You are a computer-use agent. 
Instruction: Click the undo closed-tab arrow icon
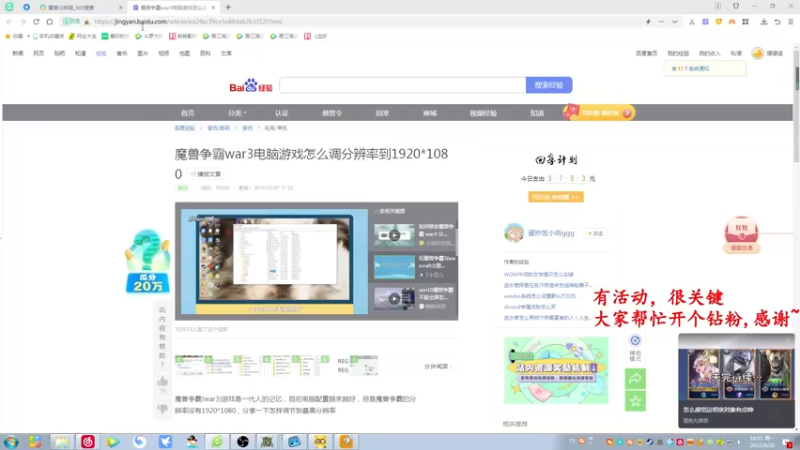point(777,22)
